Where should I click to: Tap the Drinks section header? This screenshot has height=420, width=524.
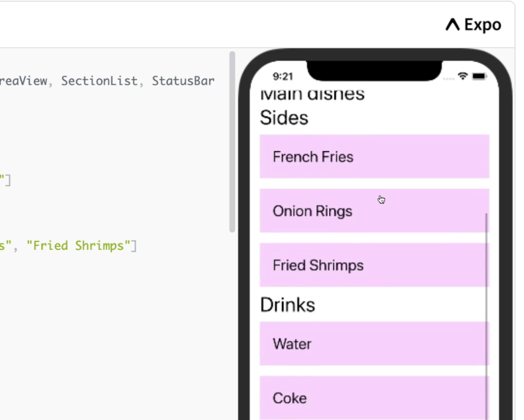[287, 305]
